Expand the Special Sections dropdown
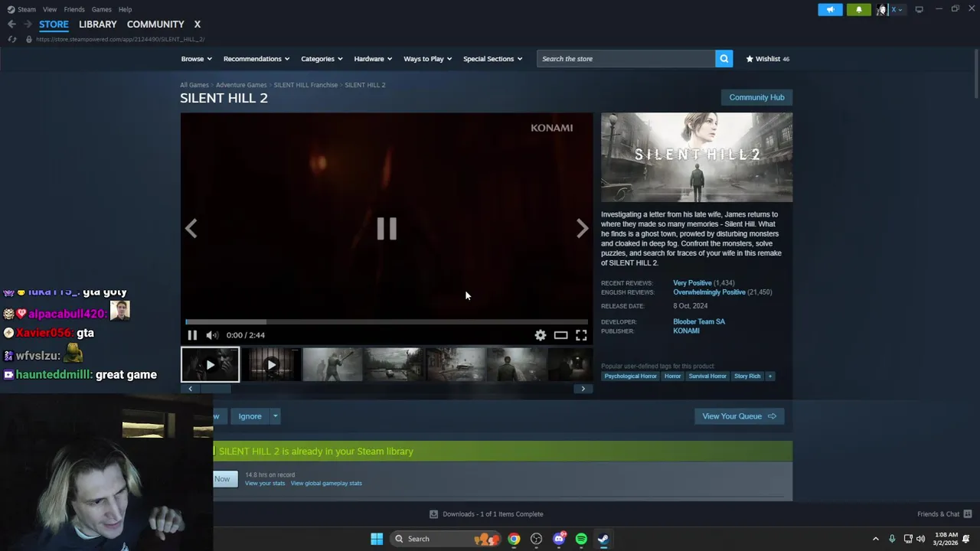 (492, 59)
